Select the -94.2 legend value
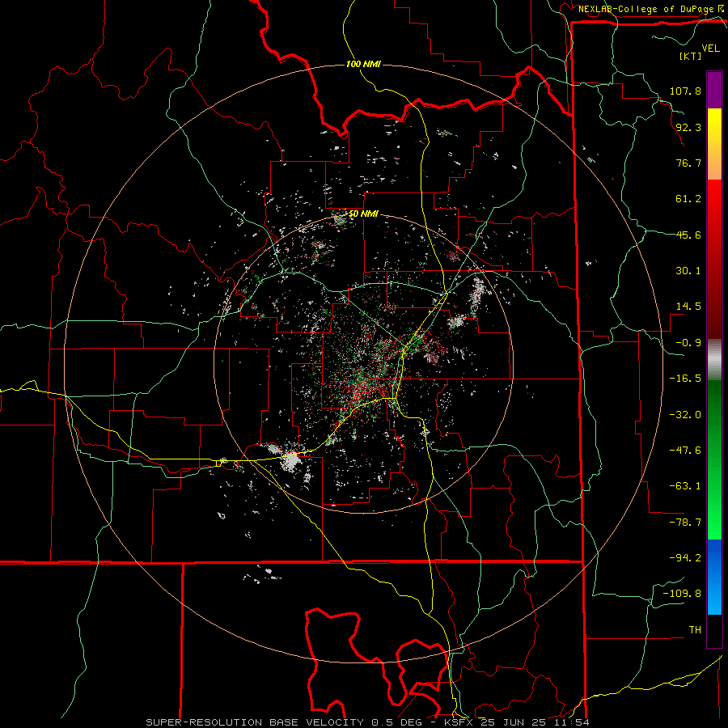 coord(685,557)
